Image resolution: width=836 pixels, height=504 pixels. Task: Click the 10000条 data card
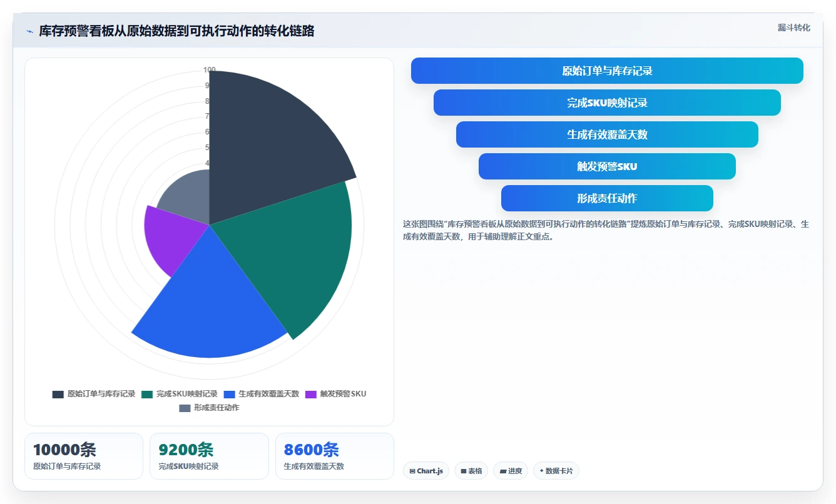84,456
